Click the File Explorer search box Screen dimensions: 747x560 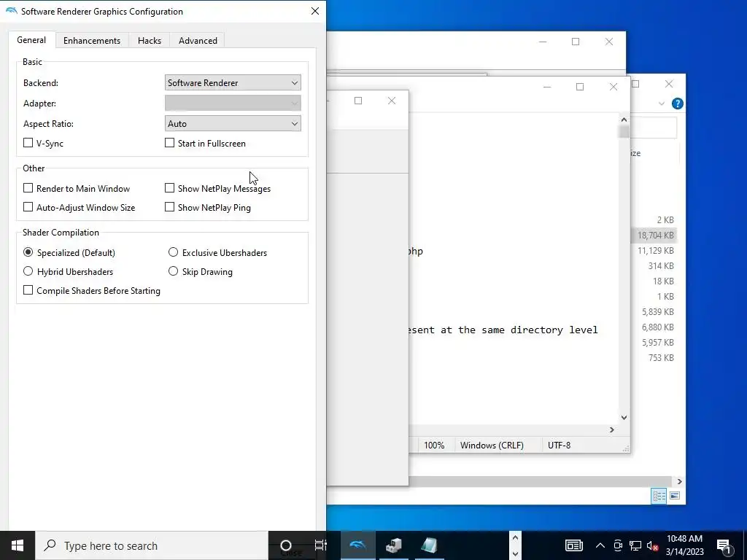tap(653, 128)
